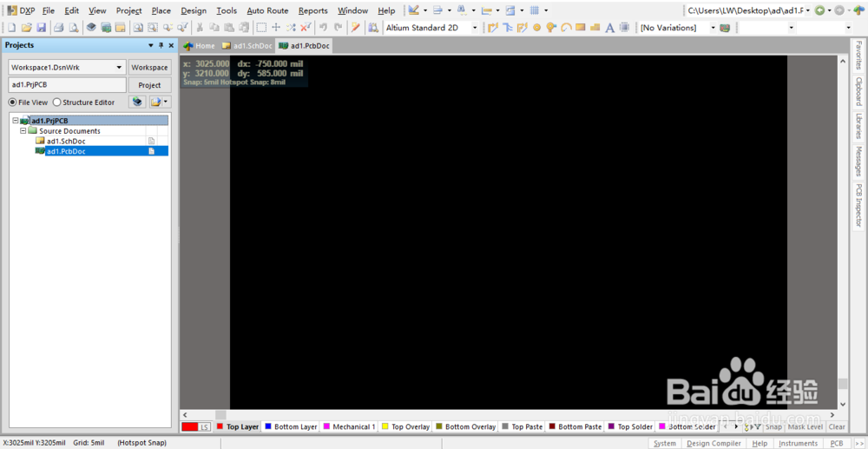Select the Place Fill rectangle tool

580,28
